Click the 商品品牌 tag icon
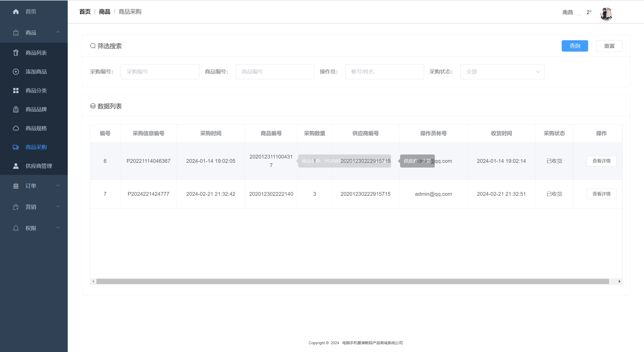The image size is (644, 352). [16, 109]
